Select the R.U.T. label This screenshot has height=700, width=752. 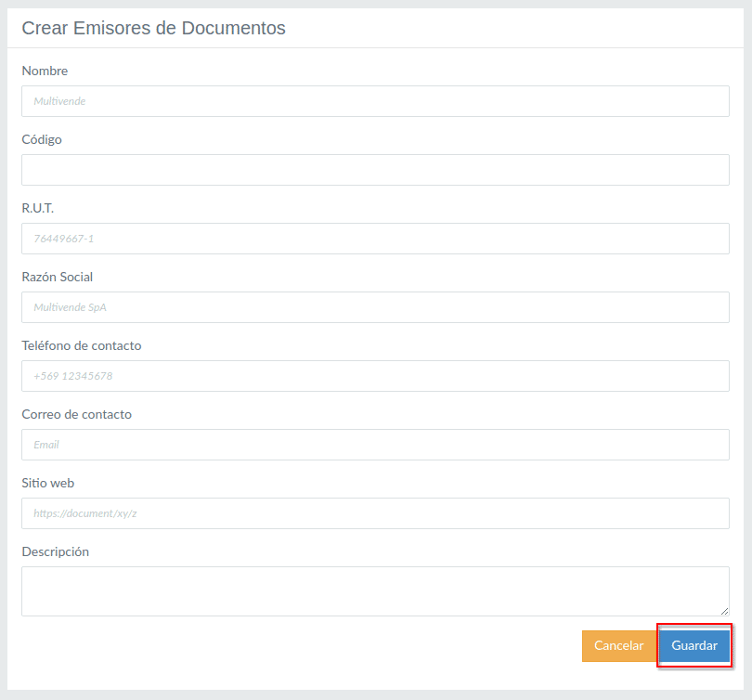(38, 208)
